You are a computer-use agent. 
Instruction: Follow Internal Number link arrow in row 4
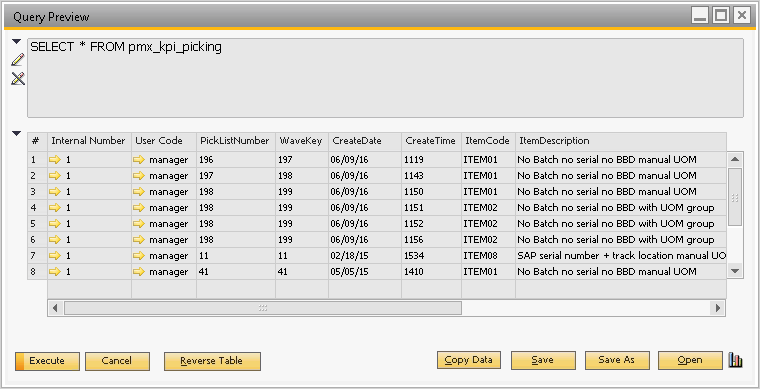click(55, 207)
